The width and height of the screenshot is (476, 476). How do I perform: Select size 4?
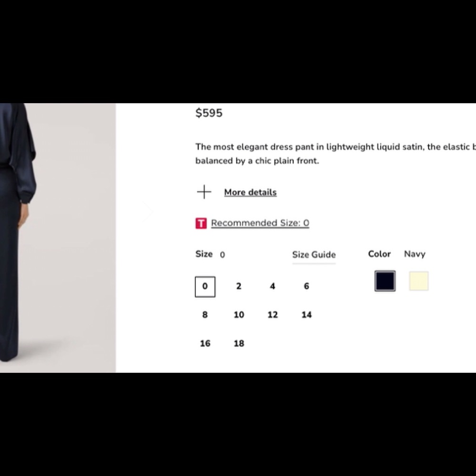(273, 286)
